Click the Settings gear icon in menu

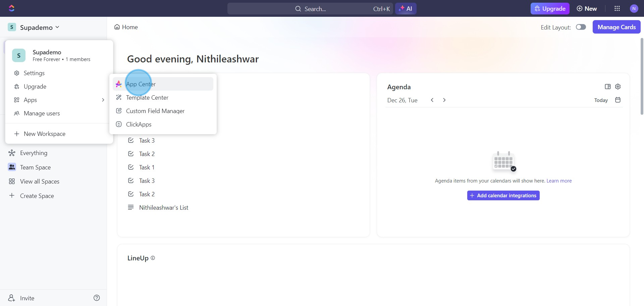[x=17, y=73]
